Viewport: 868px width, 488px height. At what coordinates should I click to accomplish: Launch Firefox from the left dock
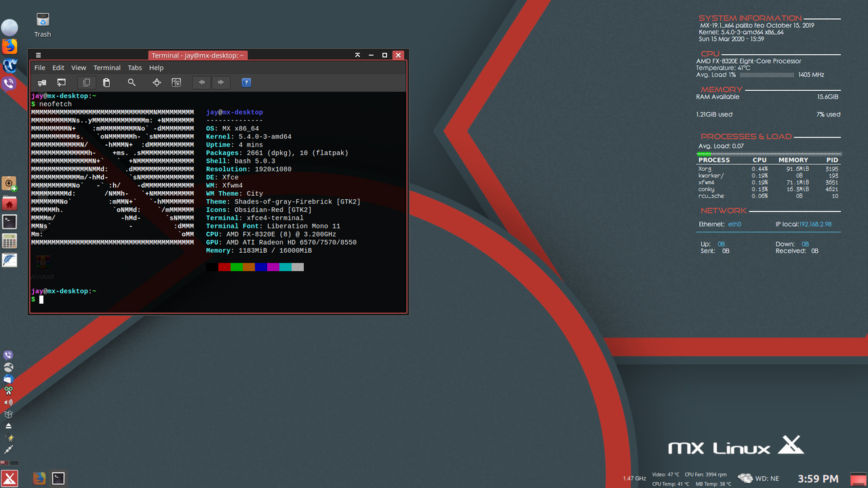point(9,46)
